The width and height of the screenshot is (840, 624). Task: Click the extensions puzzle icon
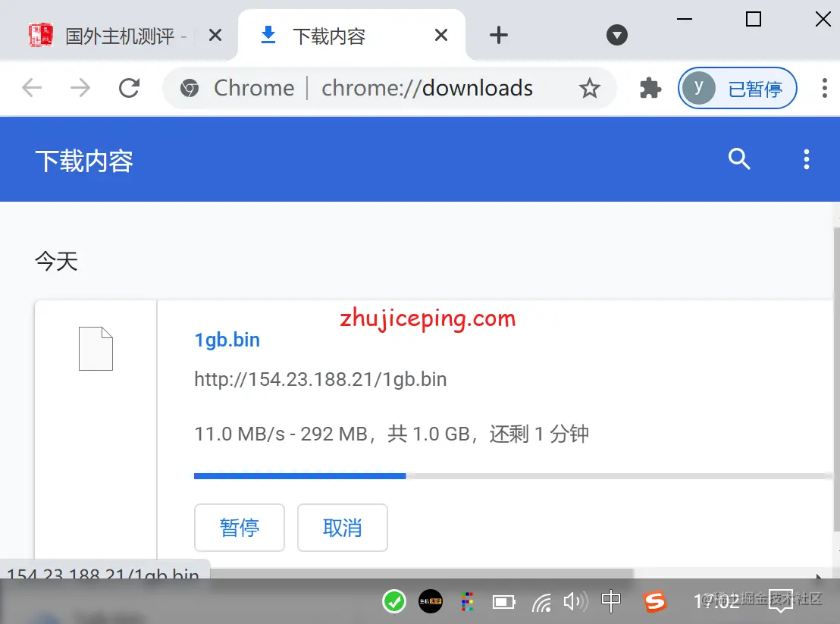click(x=650, y=88)
